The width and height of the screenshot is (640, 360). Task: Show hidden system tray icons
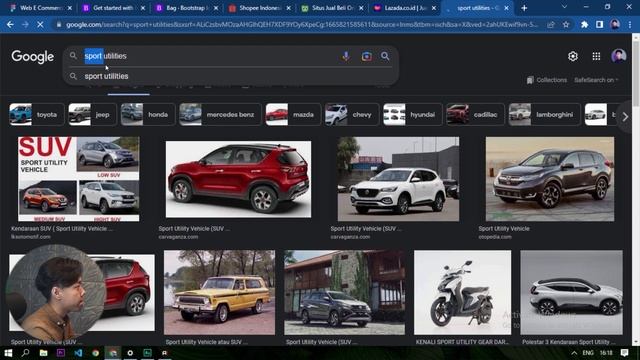(x=574, y=353)
